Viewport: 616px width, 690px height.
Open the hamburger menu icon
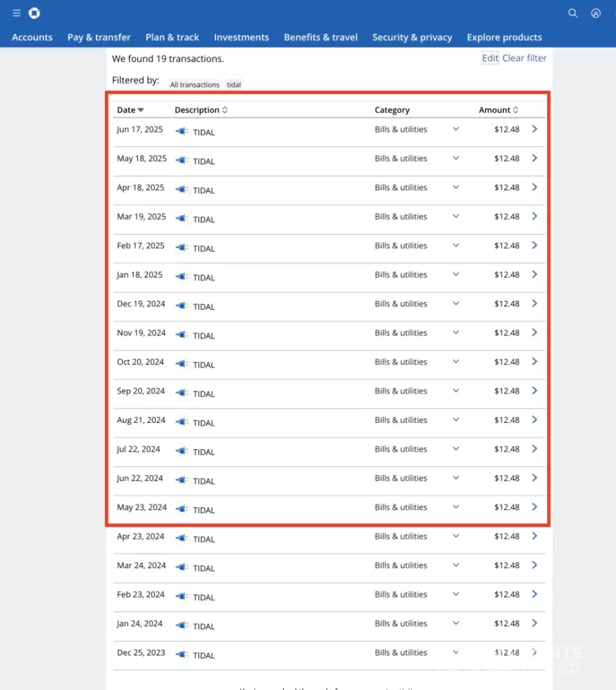click(x=17, y=13)
